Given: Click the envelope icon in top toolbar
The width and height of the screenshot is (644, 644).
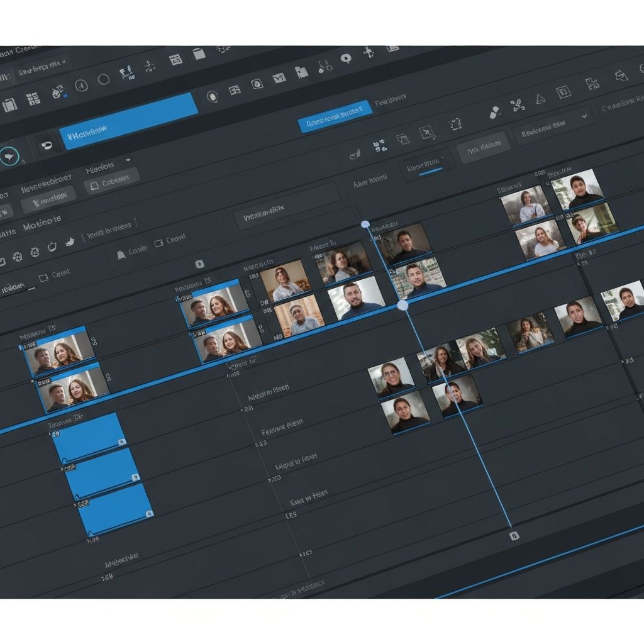Looking at the screenshot, I should point(279,79).
